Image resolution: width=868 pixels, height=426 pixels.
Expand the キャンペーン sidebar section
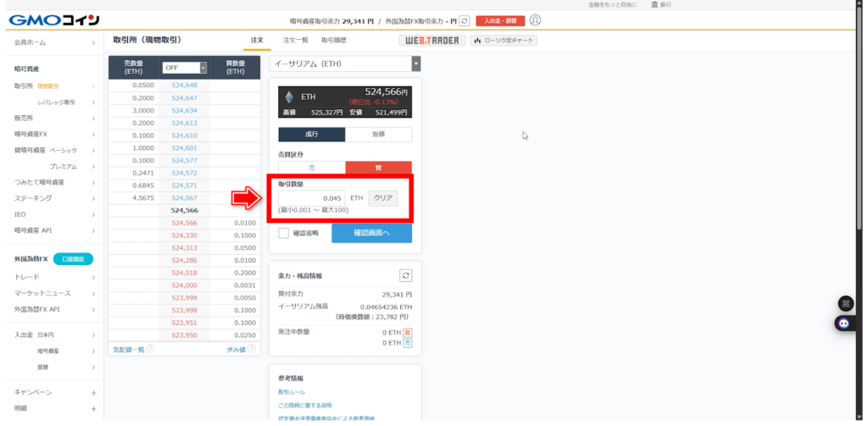click(93, 392)
